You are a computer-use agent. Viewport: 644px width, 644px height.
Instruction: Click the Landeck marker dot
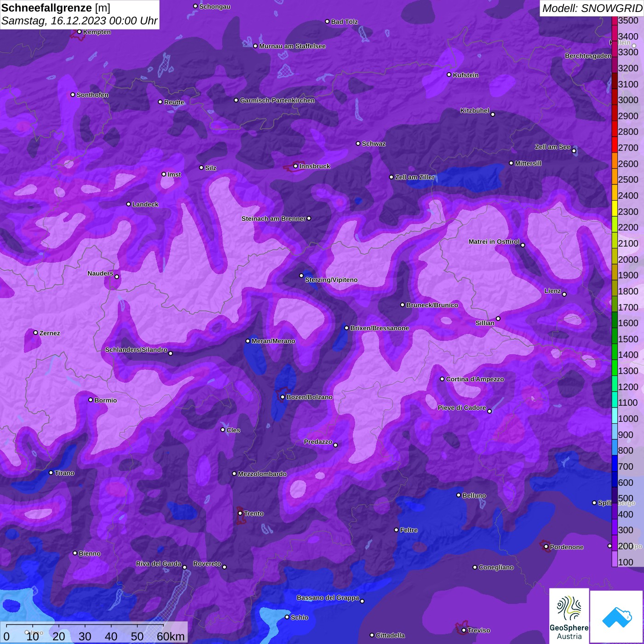click(129, 204)
